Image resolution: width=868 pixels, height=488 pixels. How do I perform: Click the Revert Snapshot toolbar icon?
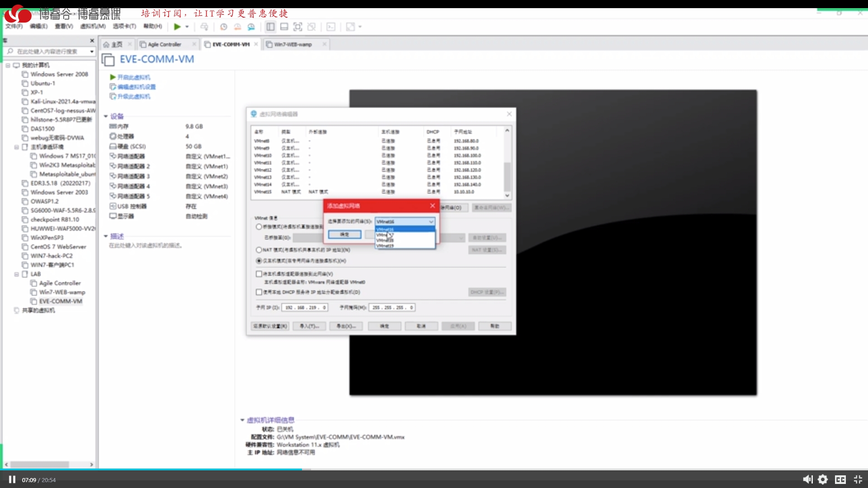[237, 27]
